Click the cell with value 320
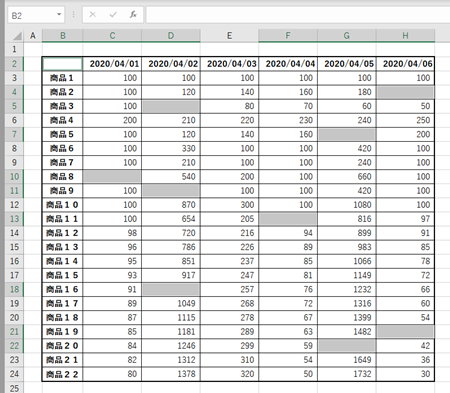 point(230,374)
